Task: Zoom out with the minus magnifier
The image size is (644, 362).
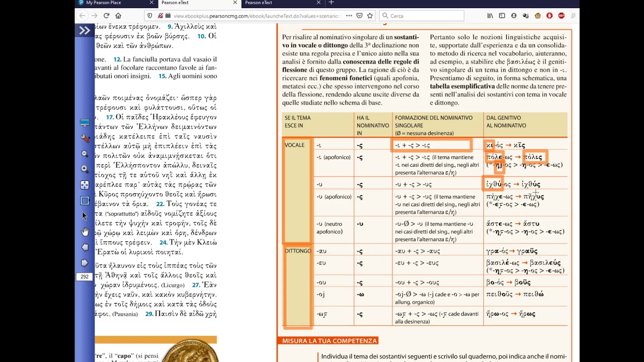Action: 85,153
